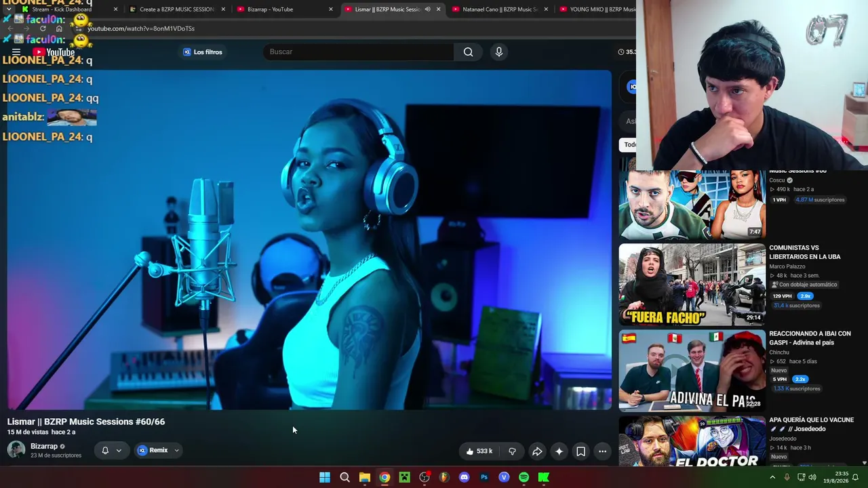868x488 pixels.
Task: Open APA QUERÍA QUE LO VACUNE title
Action: tap(811, 424)
